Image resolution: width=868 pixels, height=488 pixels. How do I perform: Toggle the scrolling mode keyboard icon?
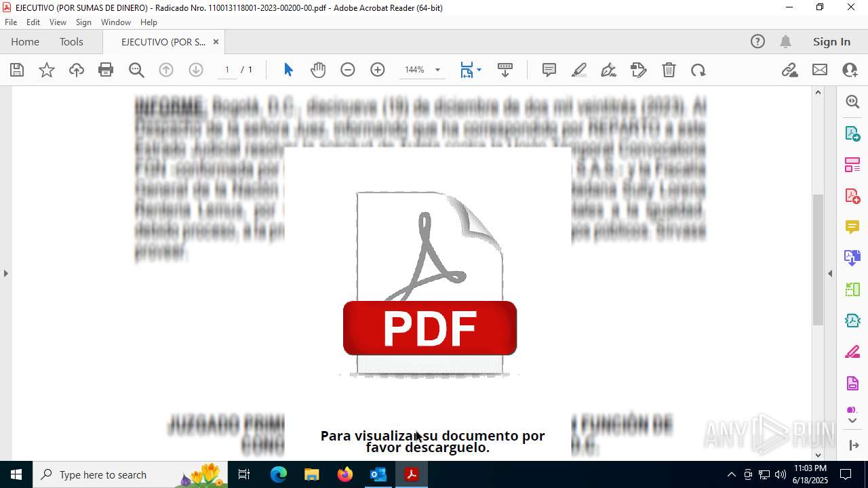coord(505,70)
